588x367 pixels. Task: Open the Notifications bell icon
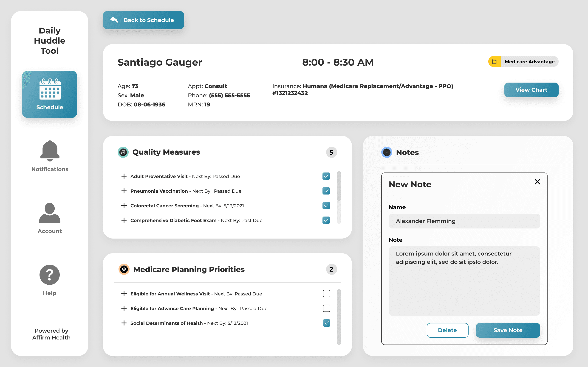tap(50, 151)
